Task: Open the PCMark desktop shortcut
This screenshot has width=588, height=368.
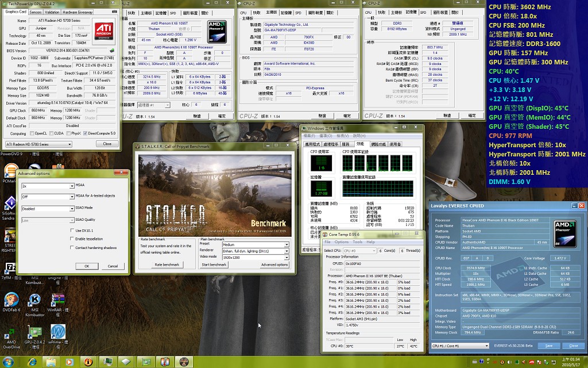Action: (9, 174)
